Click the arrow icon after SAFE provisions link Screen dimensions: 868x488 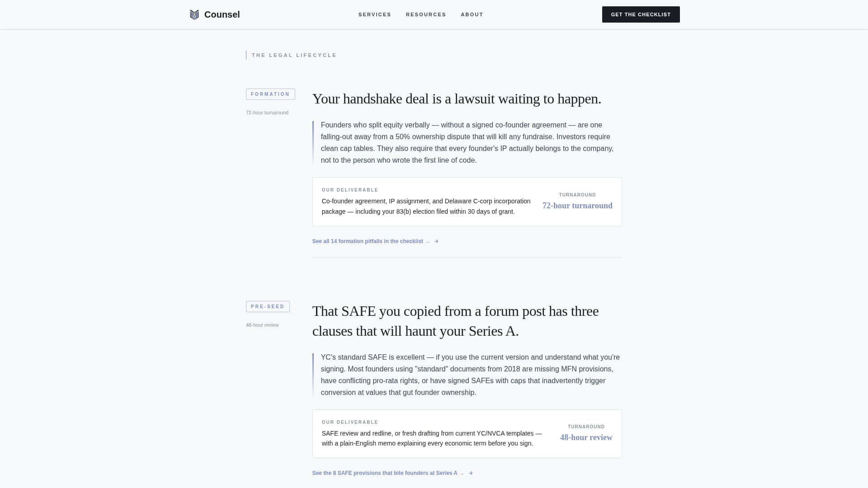click(x=470, y=473)
